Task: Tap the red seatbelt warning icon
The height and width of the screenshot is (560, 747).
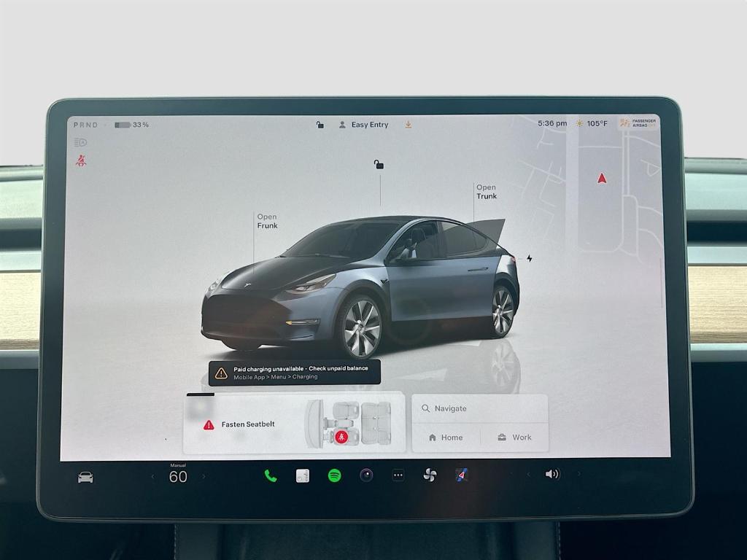Action: 81,160
